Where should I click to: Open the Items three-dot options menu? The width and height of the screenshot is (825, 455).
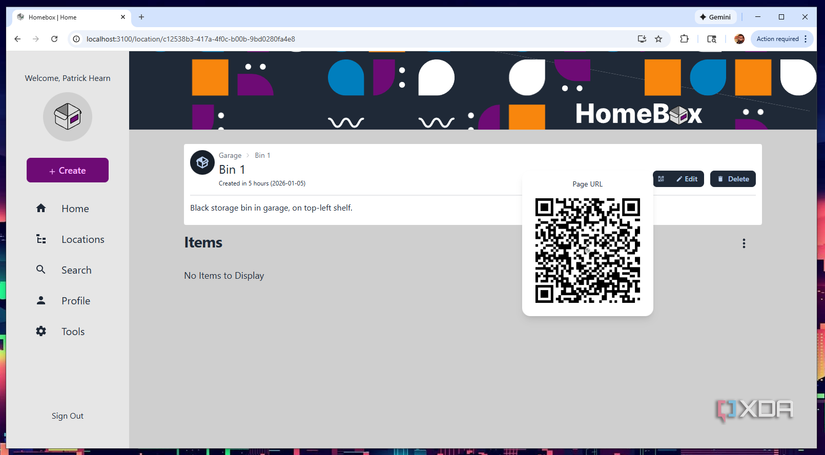[744, 243]
